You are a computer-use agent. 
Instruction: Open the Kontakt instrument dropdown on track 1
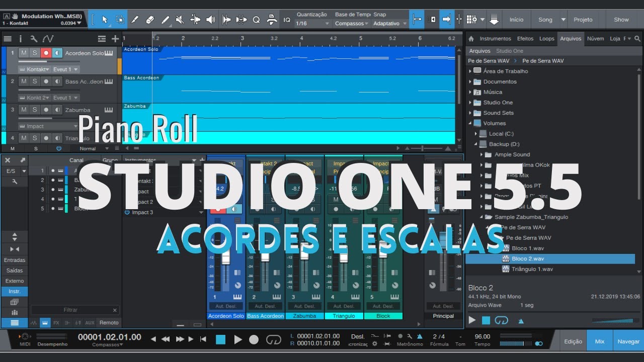point(35,69)
